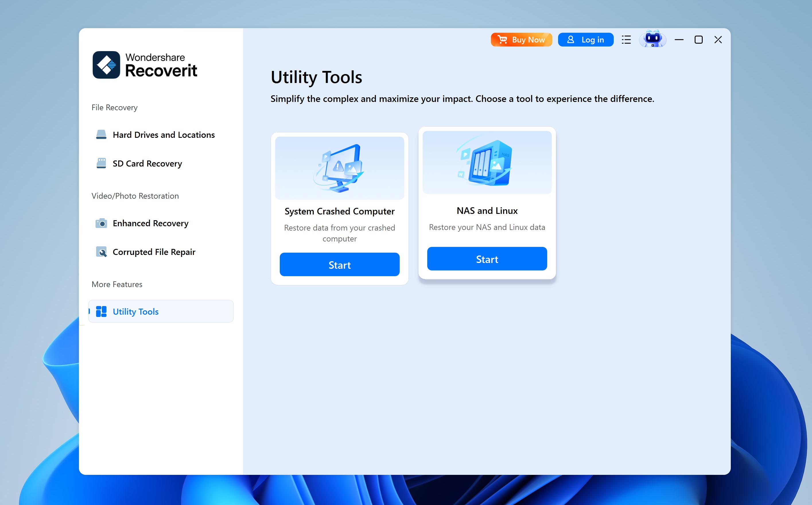Click the System Crashed Computer title
Screen dimensions: 812x505
click(339, 211)
